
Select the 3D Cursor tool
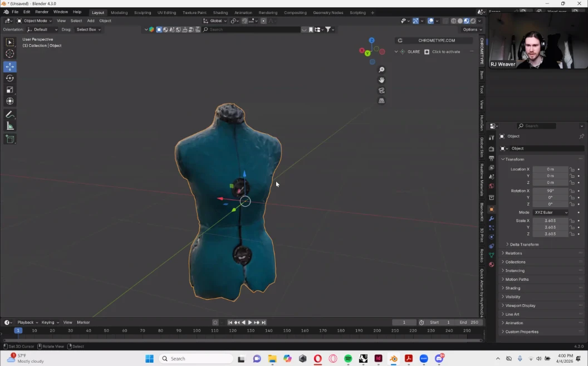click(x=10, y=53)
